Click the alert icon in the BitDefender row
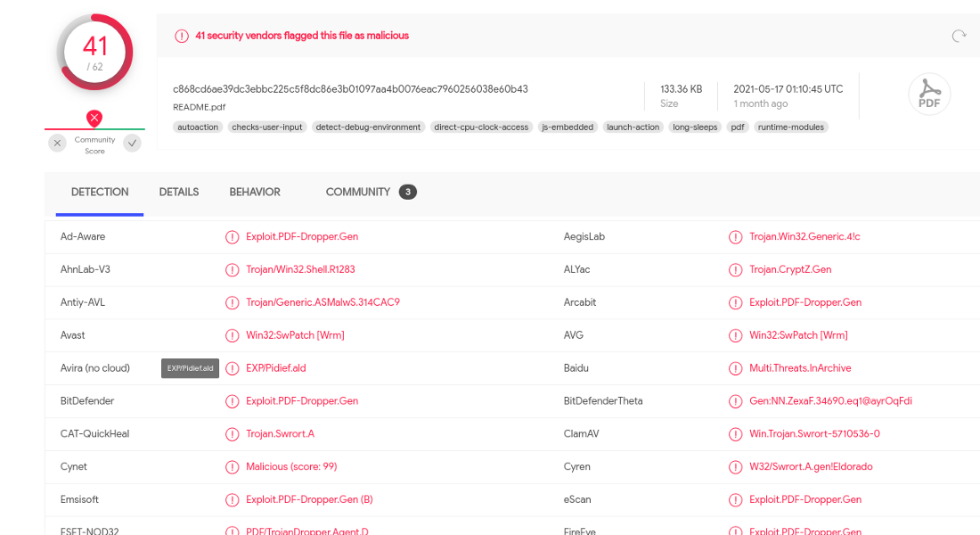Image resolution: width=980 pixels, height=535 pixels. (x=232, y=401)
